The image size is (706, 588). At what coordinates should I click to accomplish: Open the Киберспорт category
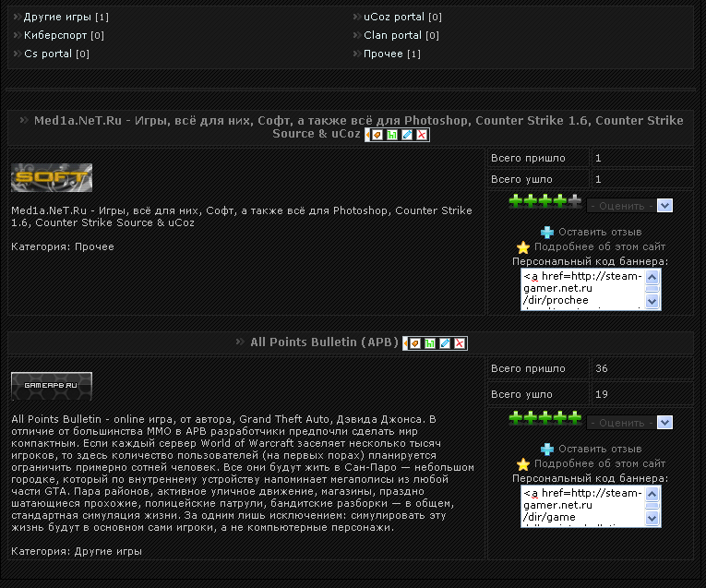[55, 35]
